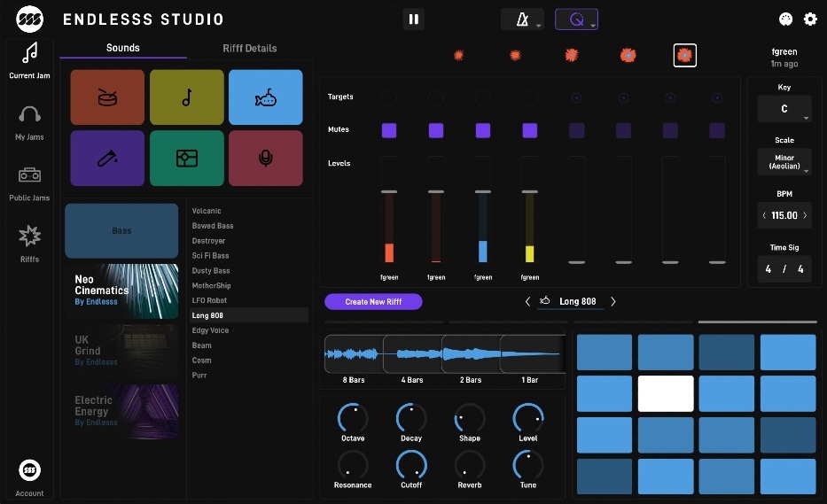
Task: Open the settings gear
Action: tap(810, 19)
